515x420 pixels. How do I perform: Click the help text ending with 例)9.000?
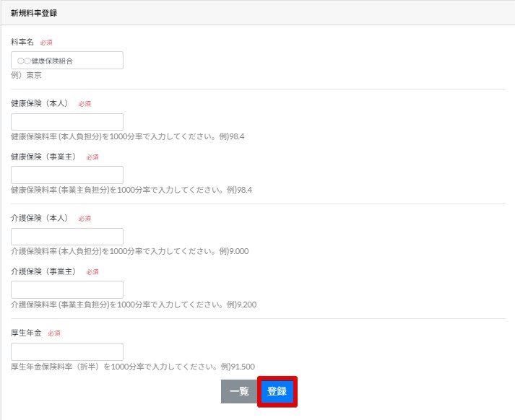130,251
